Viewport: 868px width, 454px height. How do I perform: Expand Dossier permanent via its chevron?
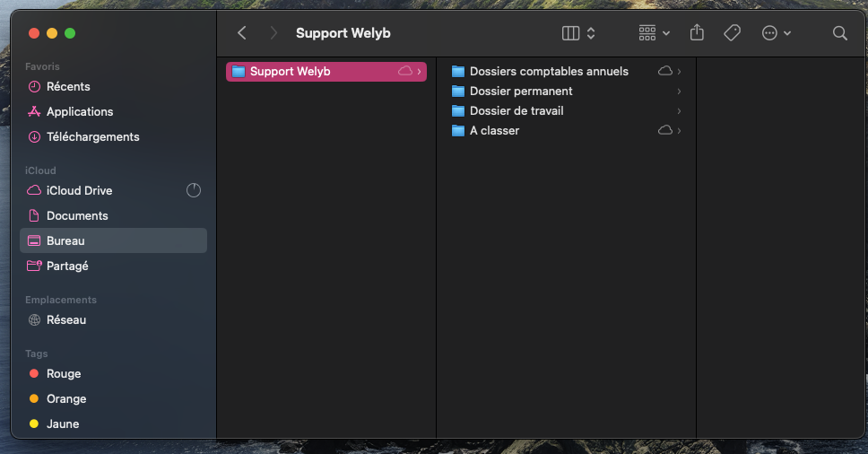point(679,92)
